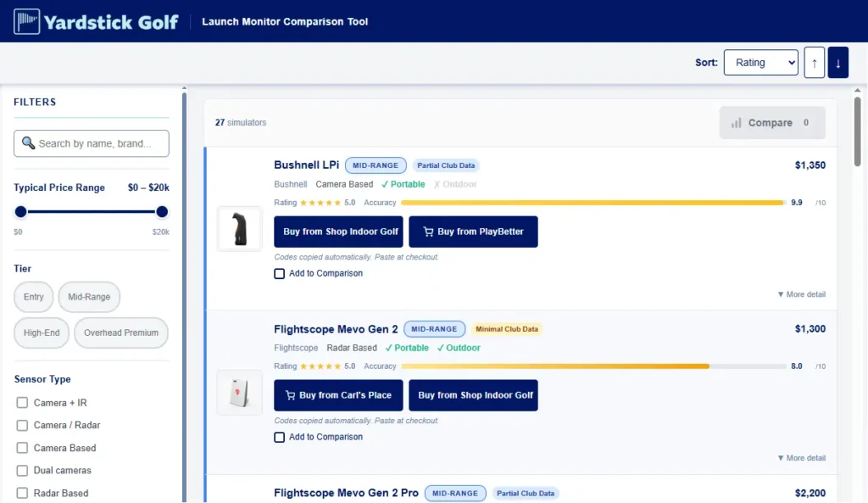Screen dimensions: 868x503
Task: Click the search magnifier icon
Action: click(28, 143)
